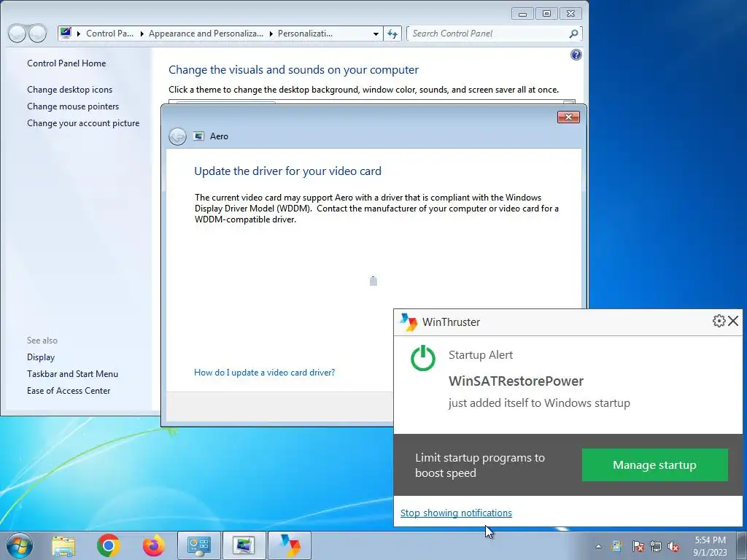Image resolution: width=747 pixels, height=560 pixels.
Task: Click the Aero troubleshooter title icon
Action: pos(198,136)
